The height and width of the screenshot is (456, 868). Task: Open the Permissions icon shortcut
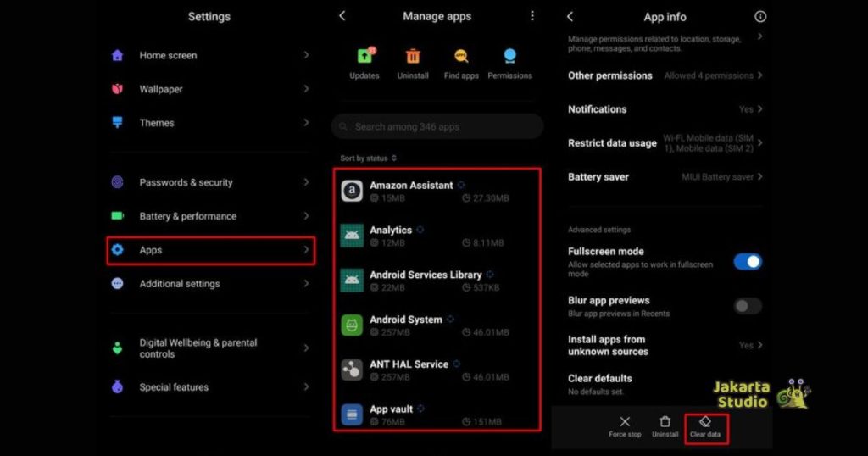(509, 56)
